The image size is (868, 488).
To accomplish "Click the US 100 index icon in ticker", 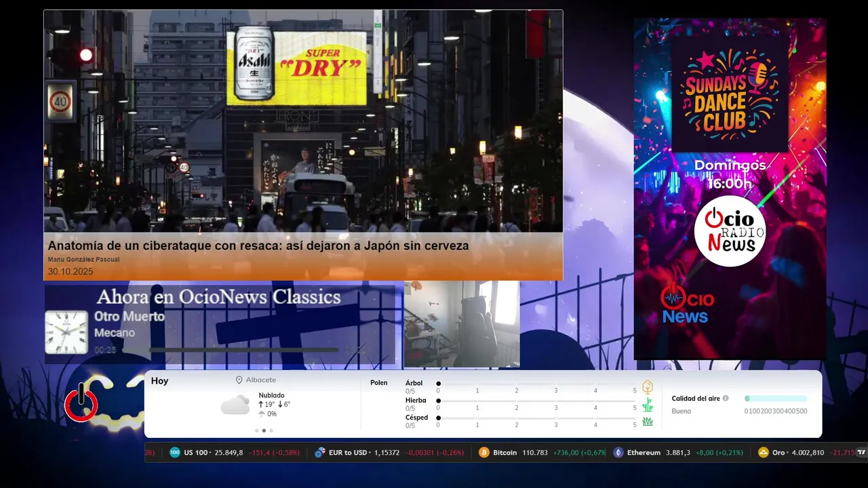I will [175, 452].
